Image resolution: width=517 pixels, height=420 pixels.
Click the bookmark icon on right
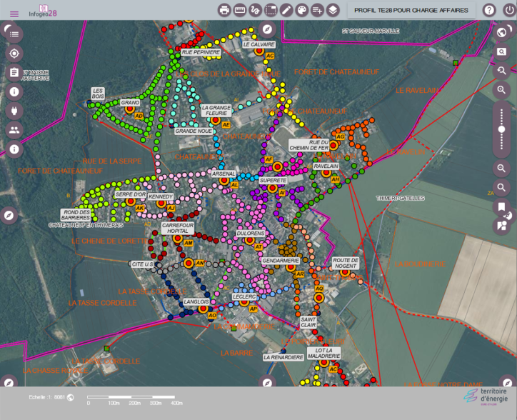click(502, 207)
